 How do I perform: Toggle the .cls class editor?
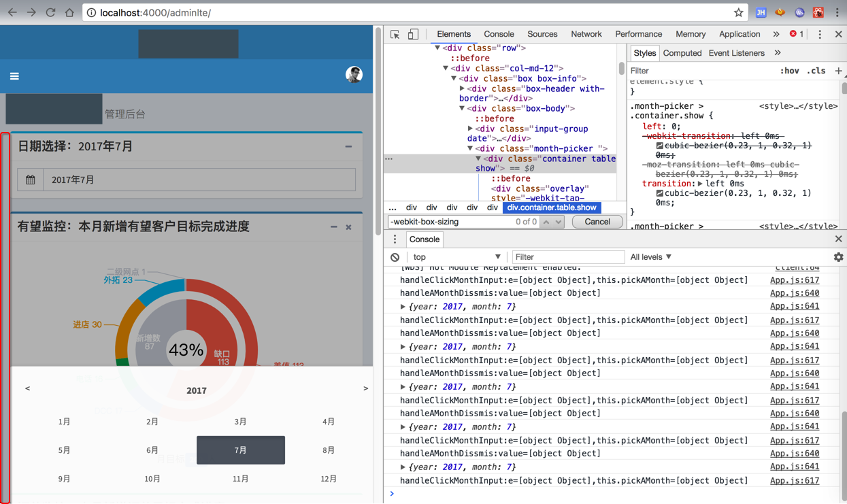[x=816, y=71]
